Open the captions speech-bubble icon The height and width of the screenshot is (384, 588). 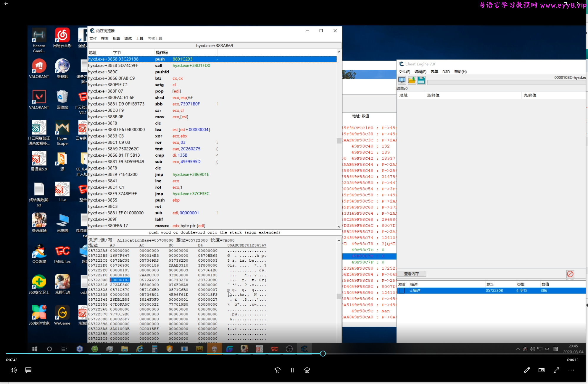(28, 370)
